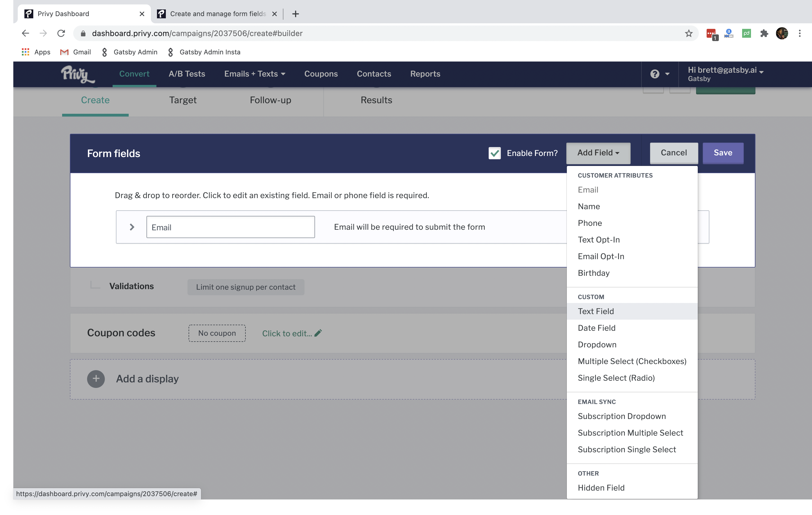The height and width of the screenshot is (515, 812).
Task: Add a Subscription Single Select field
Action: (632, 450)
